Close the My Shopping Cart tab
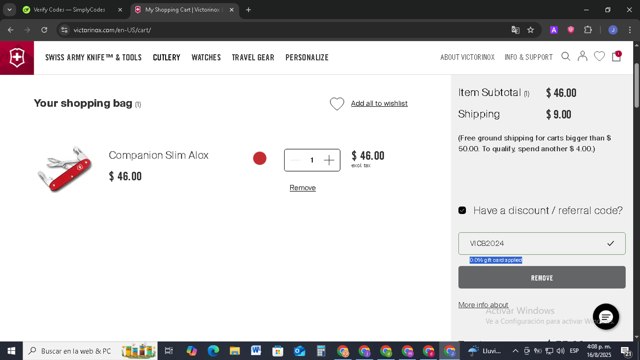The height and width of the screenshot is (360, 640). 231,10
